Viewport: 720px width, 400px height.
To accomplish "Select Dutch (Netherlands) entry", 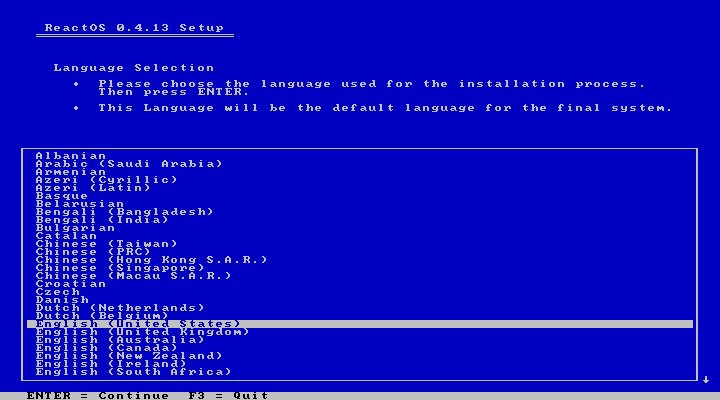I will 120,308.
